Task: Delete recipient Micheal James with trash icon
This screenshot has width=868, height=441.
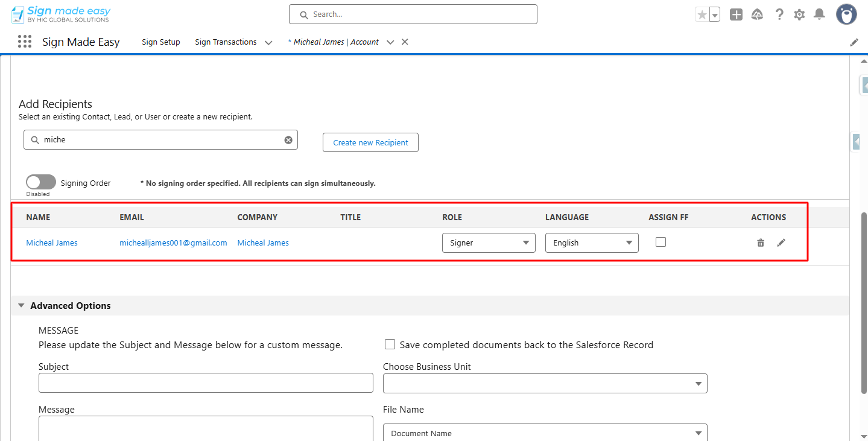Action: pos(761,243)
